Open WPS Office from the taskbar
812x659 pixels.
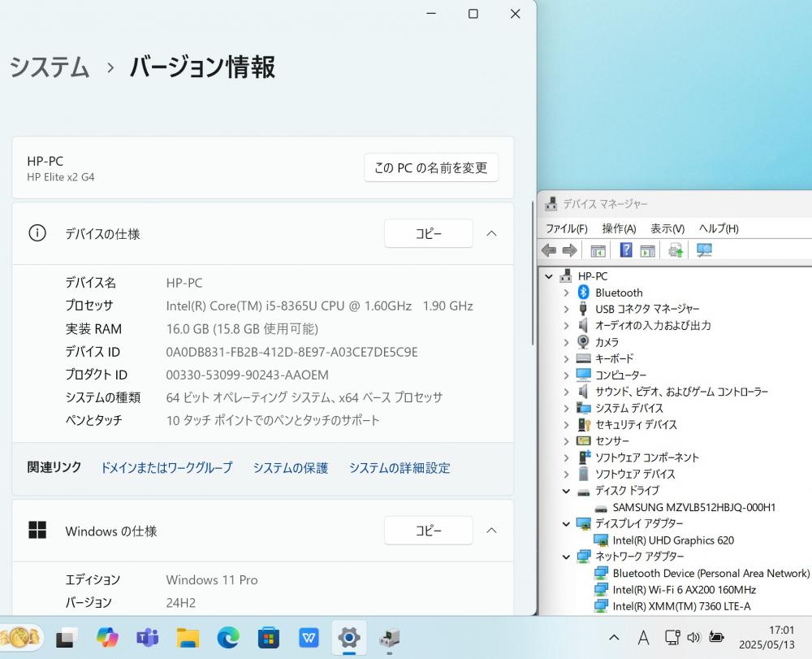[x=309, y=638]
